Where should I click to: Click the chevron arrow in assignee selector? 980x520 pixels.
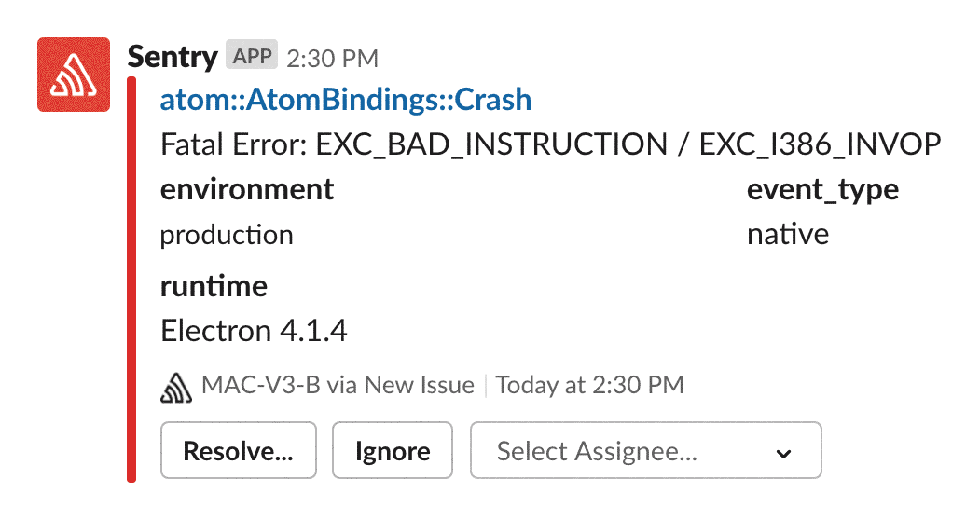(x=784, y=453)
